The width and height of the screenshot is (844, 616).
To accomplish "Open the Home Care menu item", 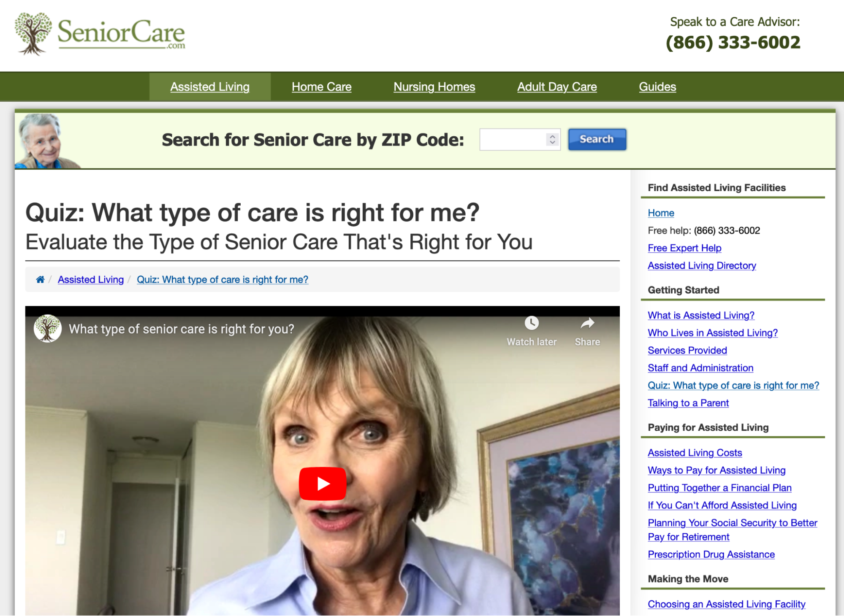I will [x=321, y=86].
